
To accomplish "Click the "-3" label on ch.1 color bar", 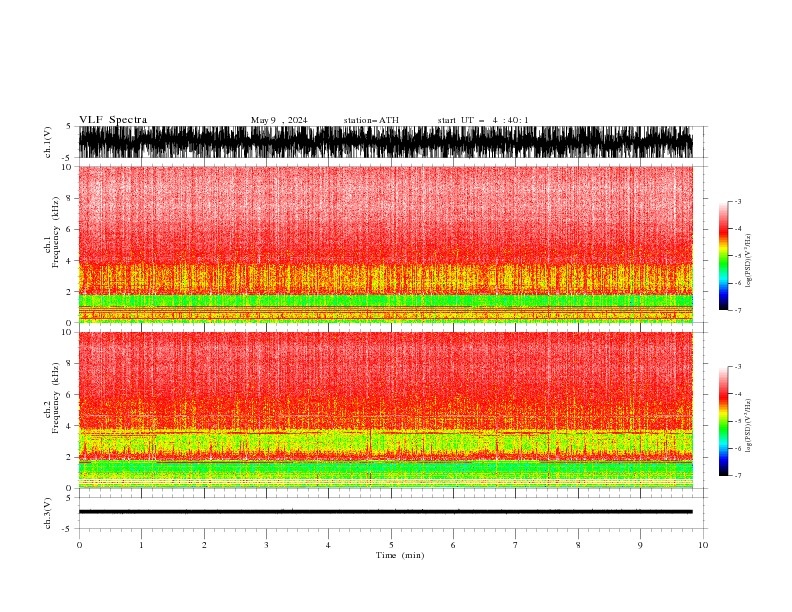I will (x=737, y=201).
